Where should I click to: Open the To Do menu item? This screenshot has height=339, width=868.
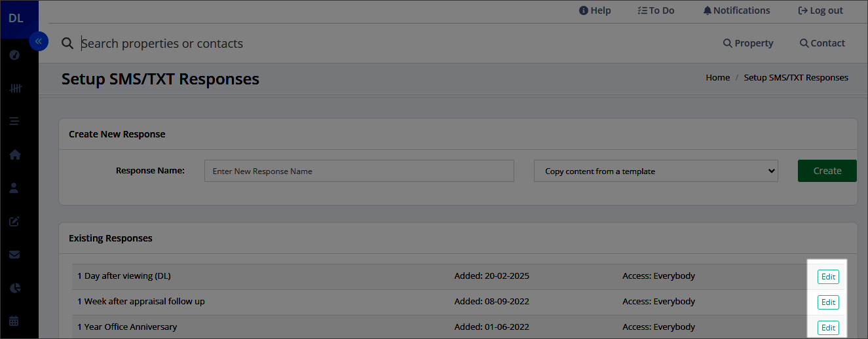tap(656, 10)
